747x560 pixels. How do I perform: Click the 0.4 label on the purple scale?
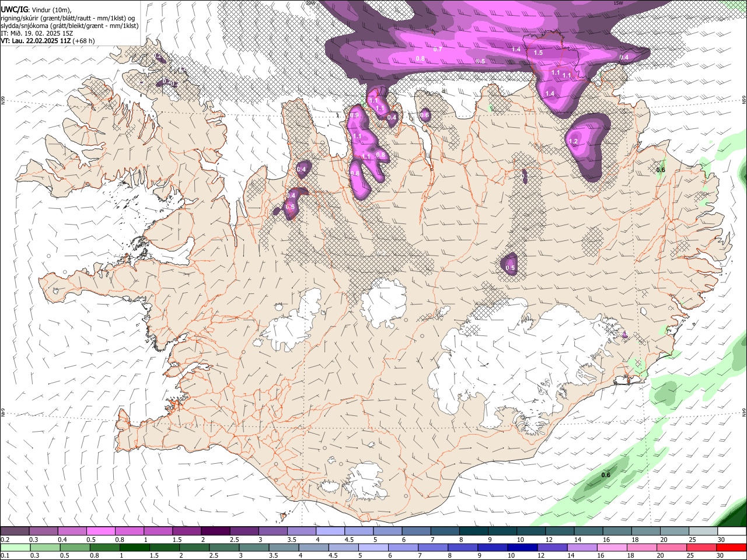pyautogui.click(x=62, y=540)
